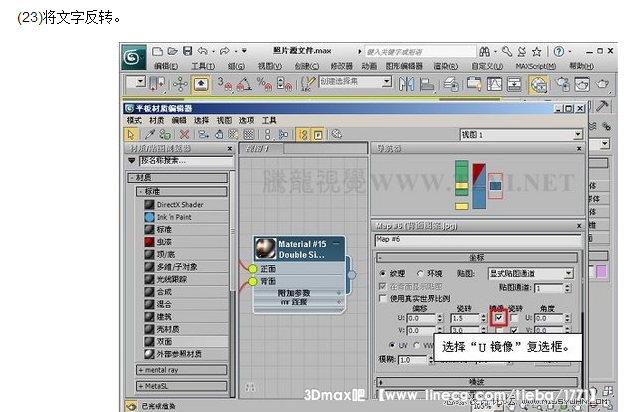
Task: Enable 使用真实世界比例 checkbox
Action: (383, 298)
